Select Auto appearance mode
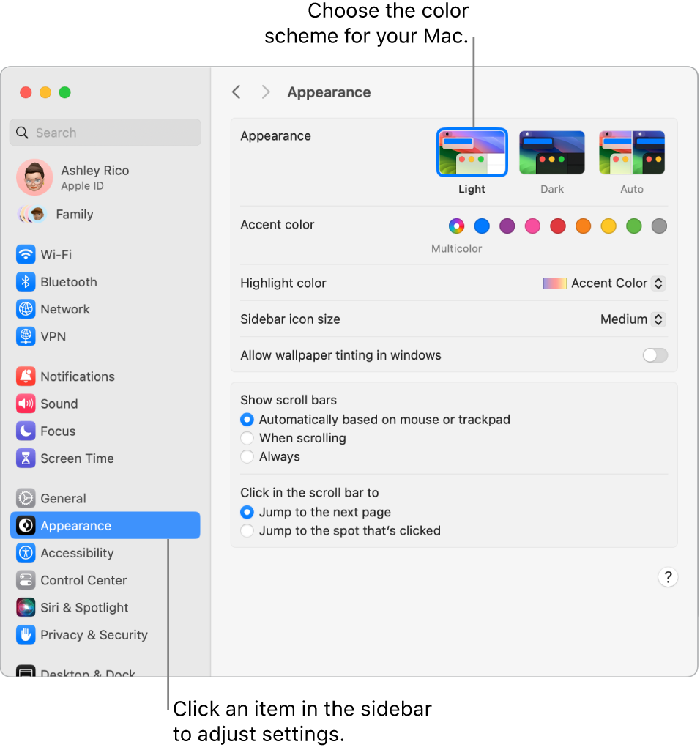 (x=631, y=152)
